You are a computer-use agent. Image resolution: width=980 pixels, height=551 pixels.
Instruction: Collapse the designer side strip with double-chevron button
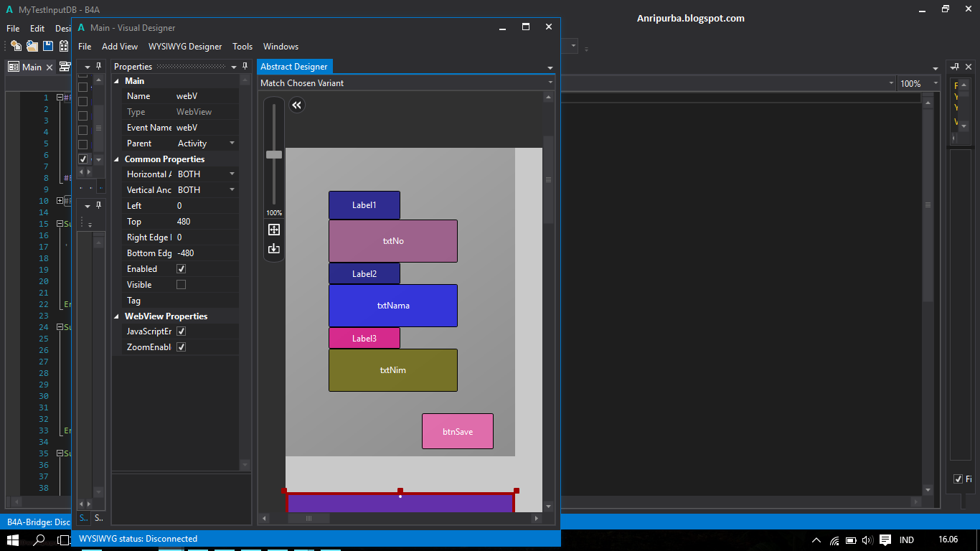click(297, 105)
